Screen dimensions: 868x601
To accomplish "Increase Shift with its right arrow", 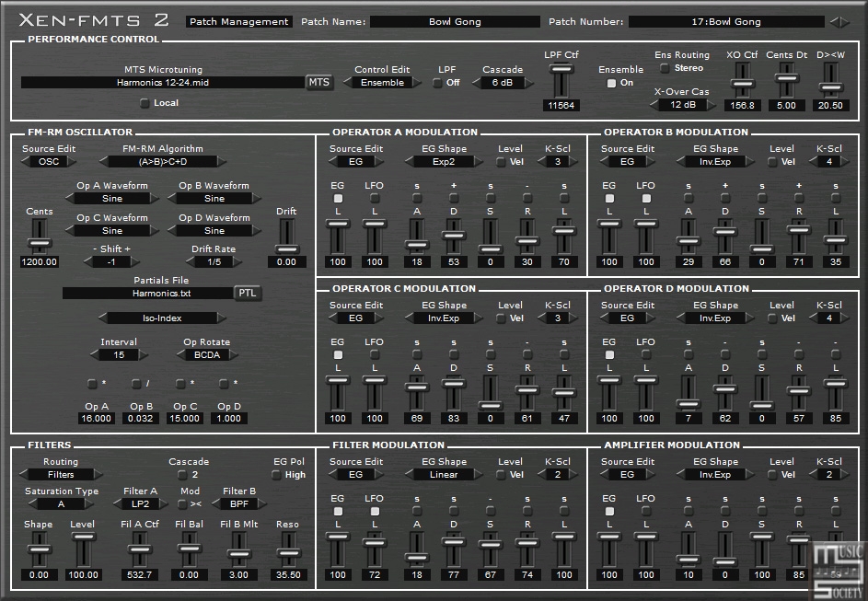I will tap(134, 261).
